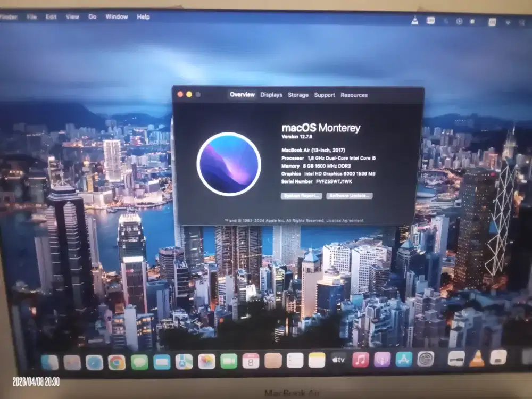Open Spotlight search from the menu bar
This screenshot has height=399, width=532.
521,20
